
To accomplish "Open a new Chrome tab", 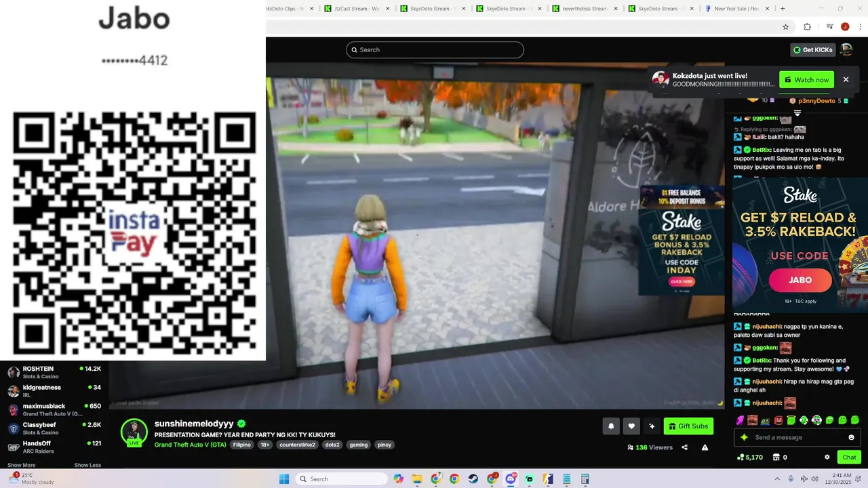I will [782, 9].
